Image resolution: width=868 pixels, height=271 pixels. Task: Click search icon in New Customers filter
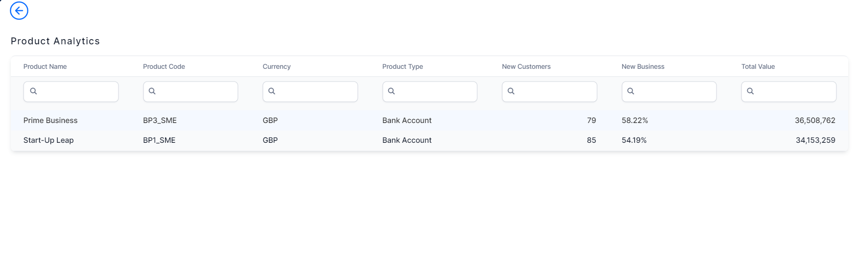point(511,91)
